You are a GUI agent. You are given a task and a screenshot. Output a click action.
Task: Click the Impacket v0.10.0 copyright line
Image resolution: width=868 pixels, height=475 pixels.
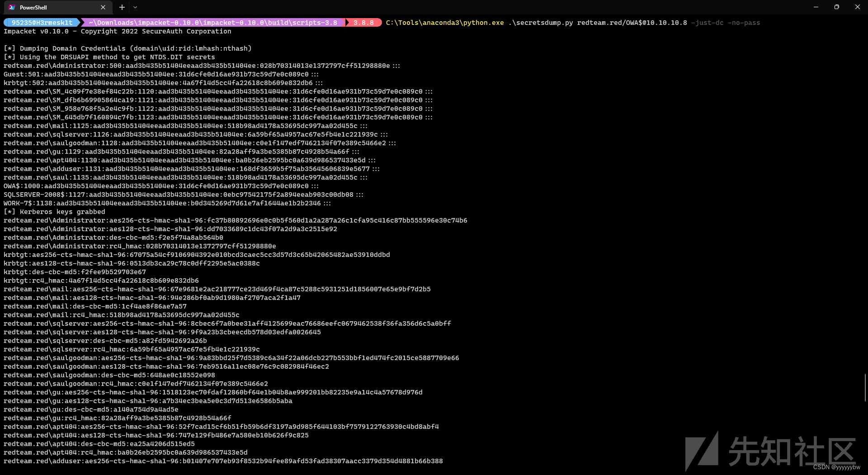pyautogui.click(x=118, y=31)
